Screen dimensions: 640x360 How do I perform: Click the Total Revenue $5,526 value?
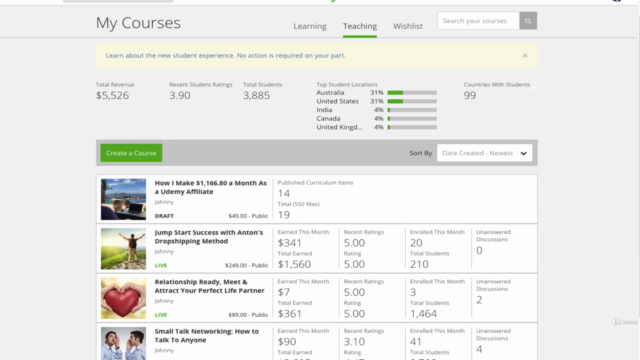112,95
